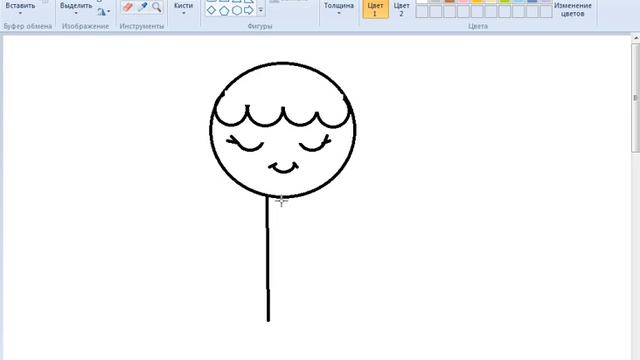Click the Вставить paste button
The image size is (640, 360).
(x=20, y=6)
